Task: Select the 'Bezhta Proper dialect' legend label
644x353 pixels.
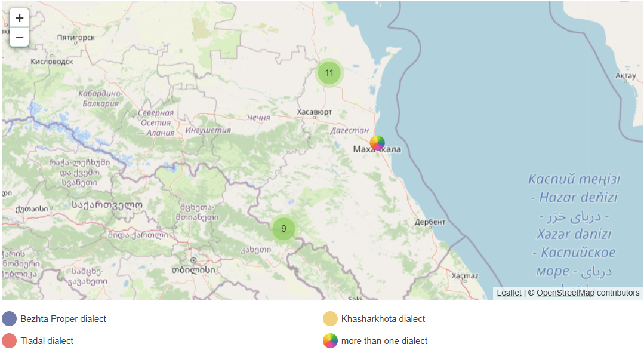Action: [x=63, y=319]
